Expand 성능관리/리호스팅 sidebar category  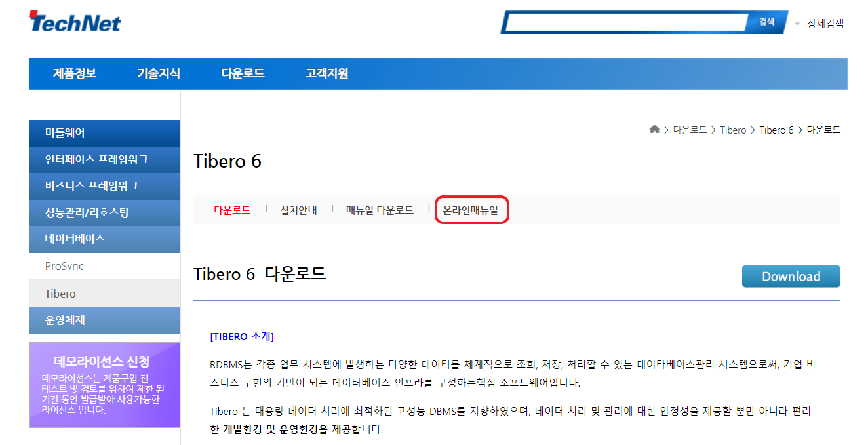coord(104,212)
